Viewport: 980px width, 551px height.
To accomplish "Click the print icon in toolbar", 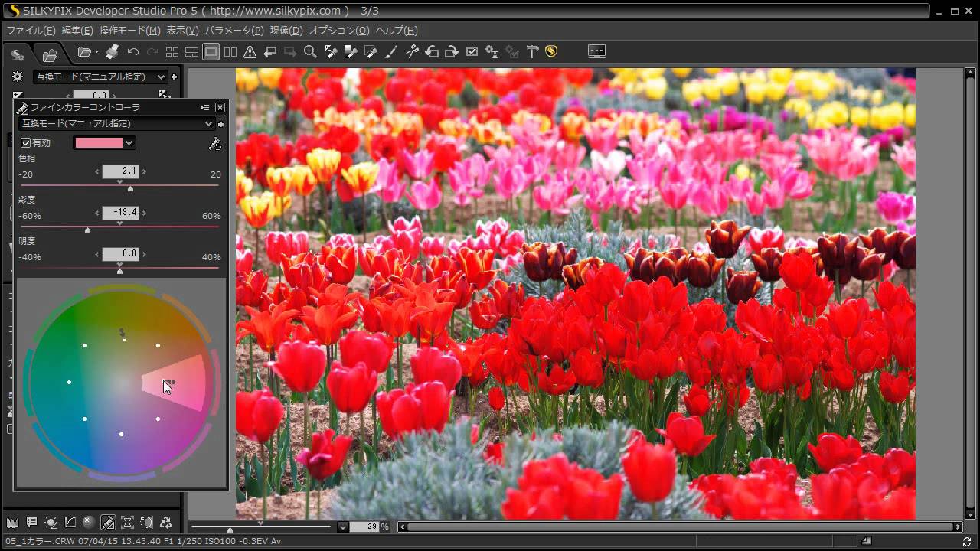I will pyautogui.click(x=112, y=52).
